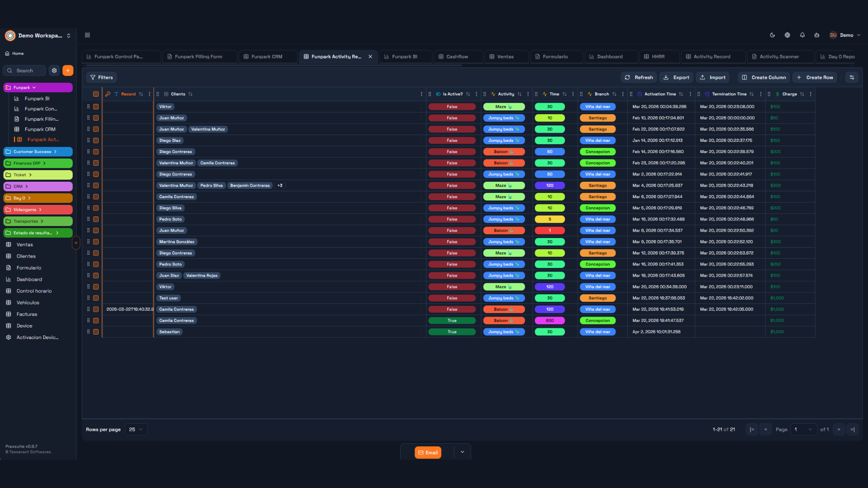Open Rows per page dropdown
The width and height of the screenshot is (868, 488).
[x=136, y=429]
